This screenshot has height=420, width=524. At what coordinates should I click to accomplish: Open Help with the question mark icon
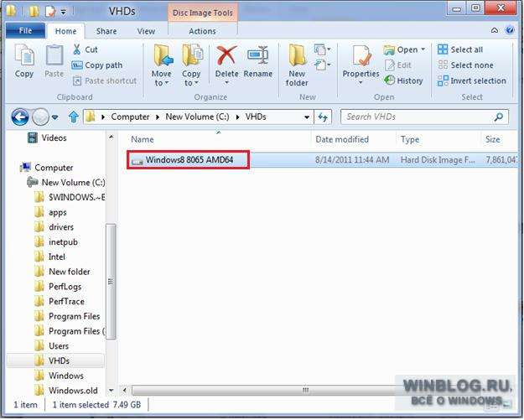pyautogui.click(x=510, y=30)
